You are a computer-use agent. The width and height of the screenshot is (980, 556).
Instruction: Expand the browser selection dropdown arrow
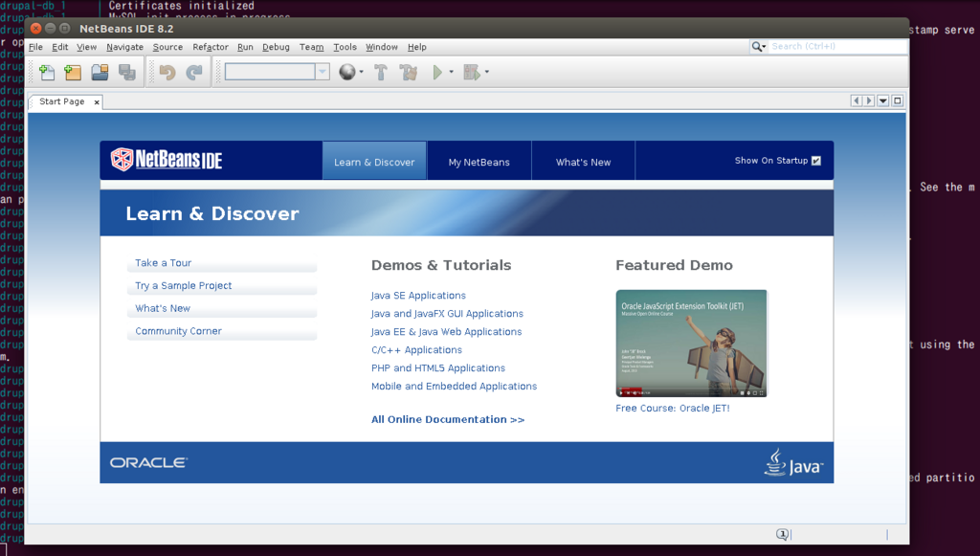click(361, 73)
